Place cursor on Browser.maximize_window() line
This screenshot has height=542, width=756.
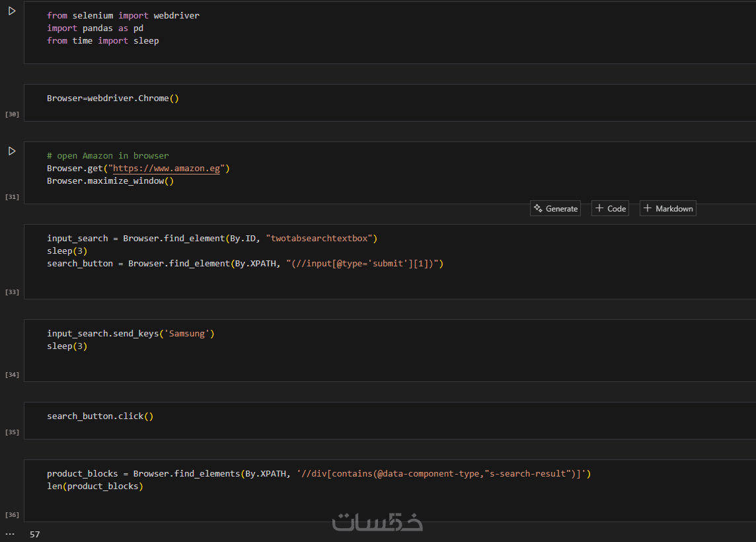click(x=110, y=181)
